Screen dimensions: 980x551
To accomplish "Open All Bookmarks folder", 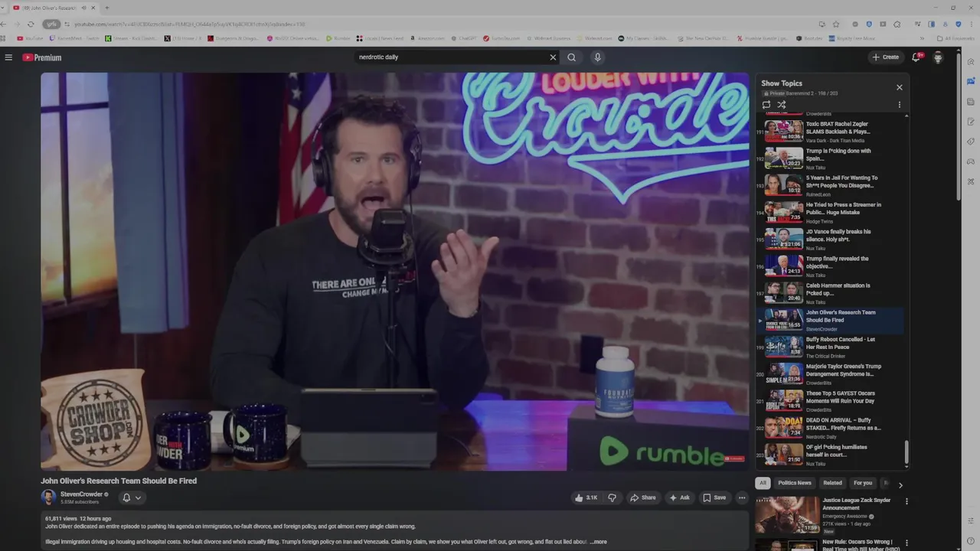I will (x=955, y=38).
